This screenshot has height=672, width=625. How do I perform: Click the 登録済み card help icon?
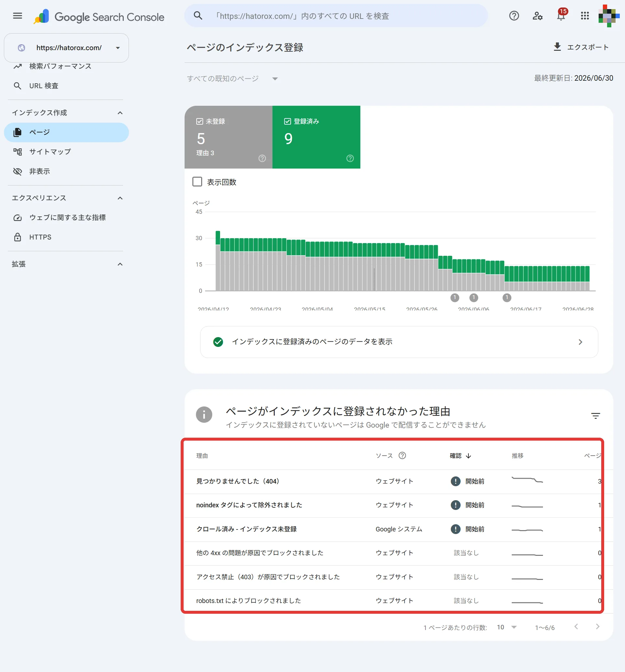[350, 158]
